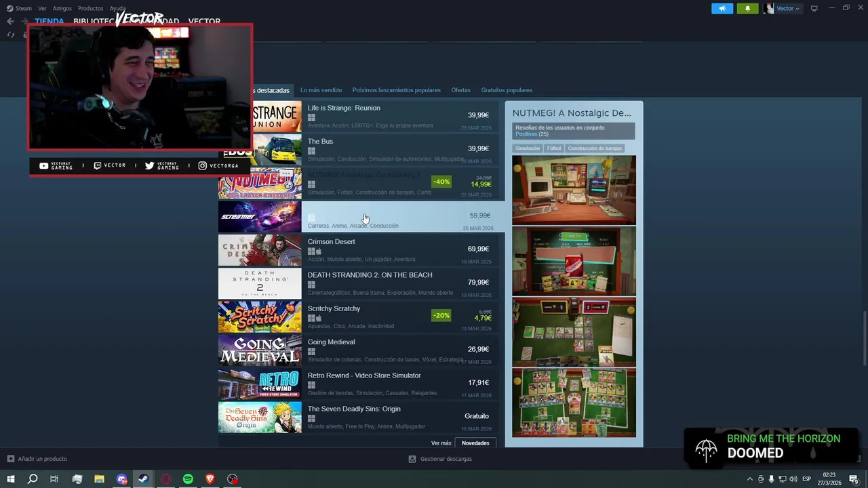This screenshot has height=488, width=868.
Task: Open the green notifications bell
Action: coord(747,8)
